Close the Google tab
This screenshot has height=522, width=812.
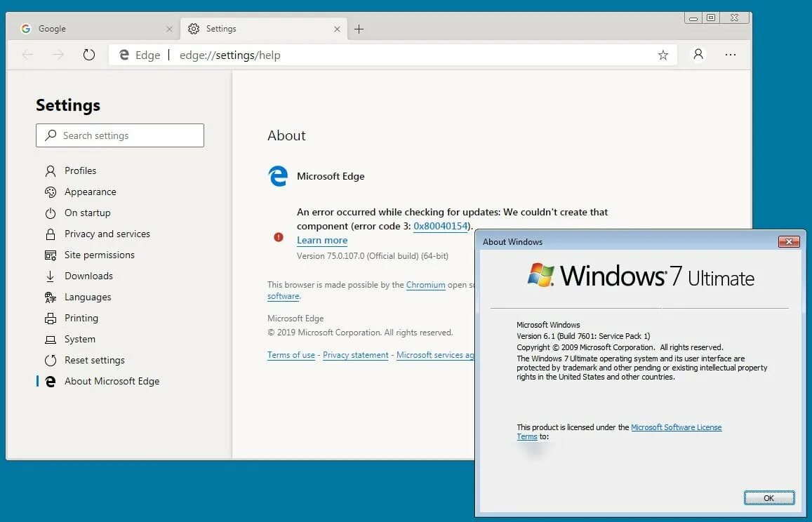(169, 29)
